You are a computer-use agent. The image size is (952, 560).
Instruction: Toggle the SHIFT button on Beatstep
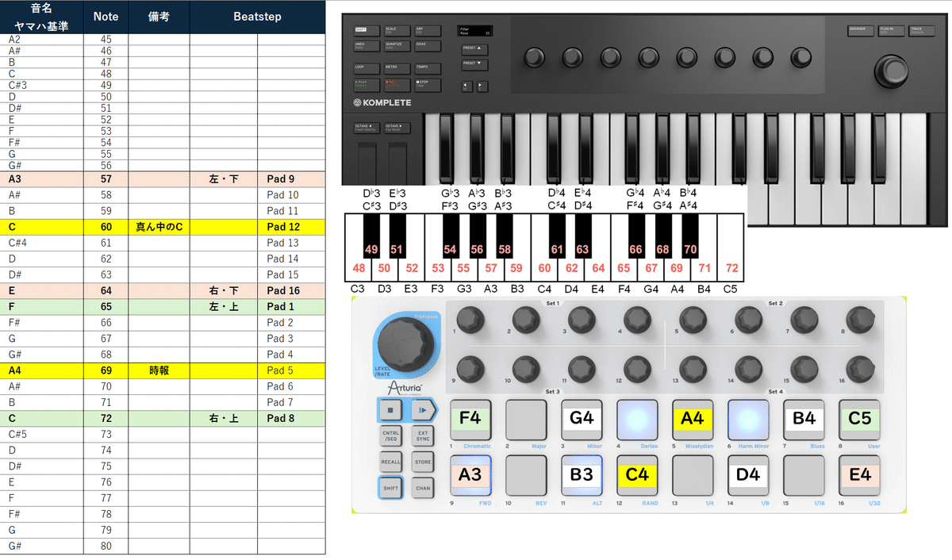click(391, 488)
